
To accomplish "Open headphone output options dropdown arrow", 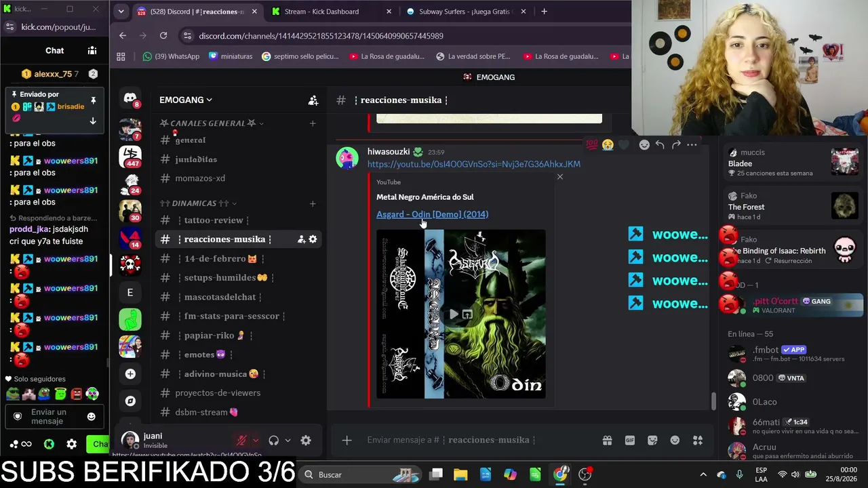I will click(x=288, y=441).
